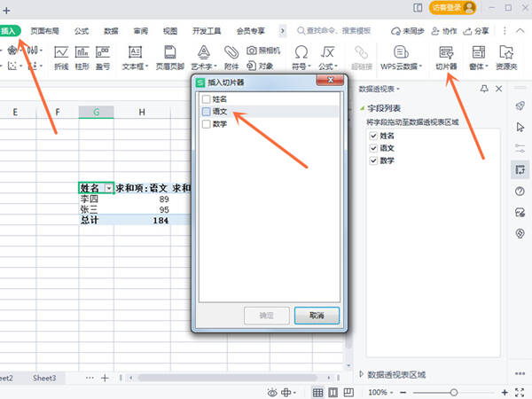532x399 pixels.
Task: Open the 数据透视表 pane title dropdown
Action: click(x=398, y=89)
